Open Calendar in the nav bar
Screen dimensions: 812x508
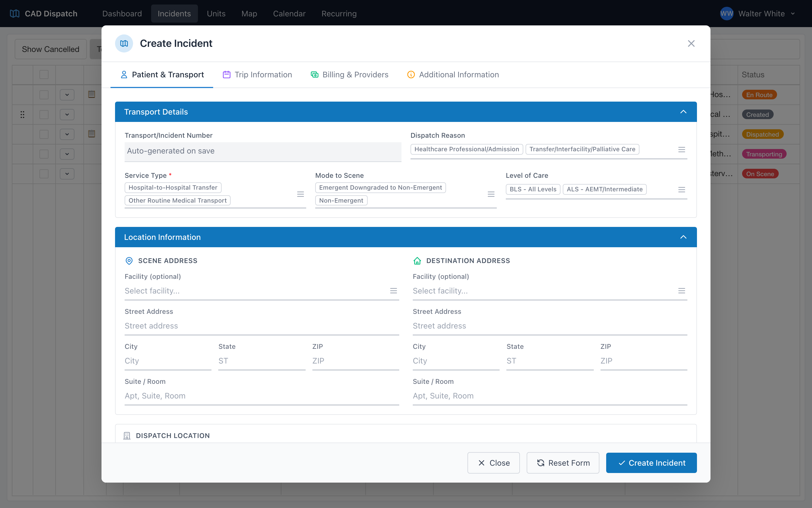289,14
